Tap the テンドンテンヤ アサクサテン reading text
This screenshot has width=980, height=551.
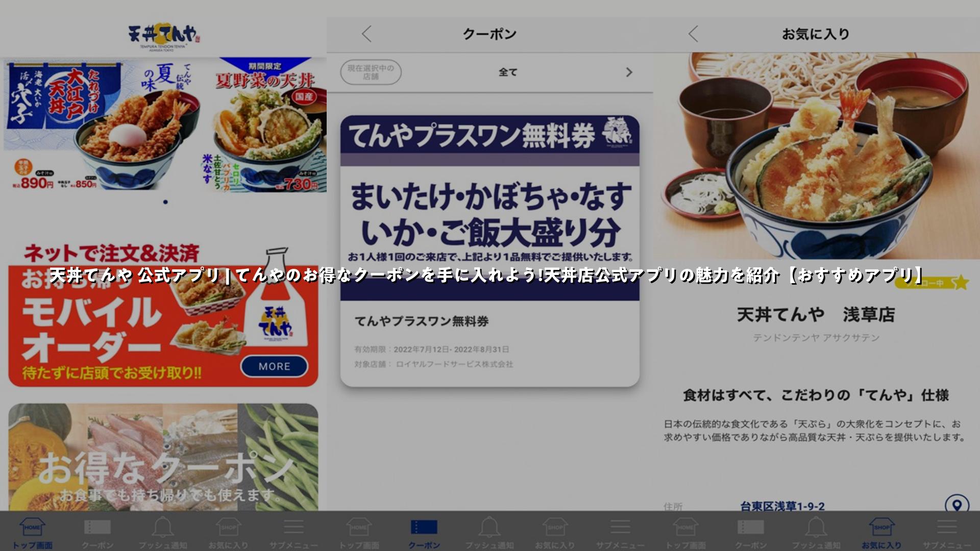coord(816,338)
